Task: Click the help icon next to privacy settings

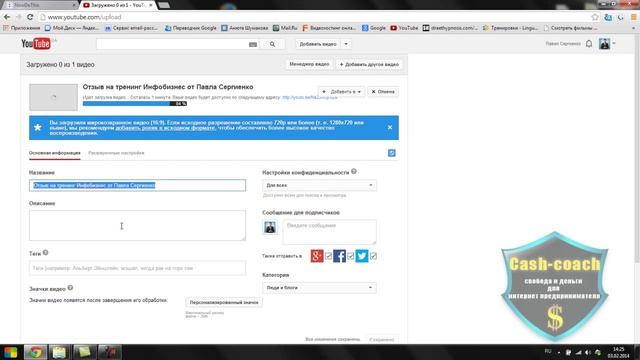Action: 354,171
